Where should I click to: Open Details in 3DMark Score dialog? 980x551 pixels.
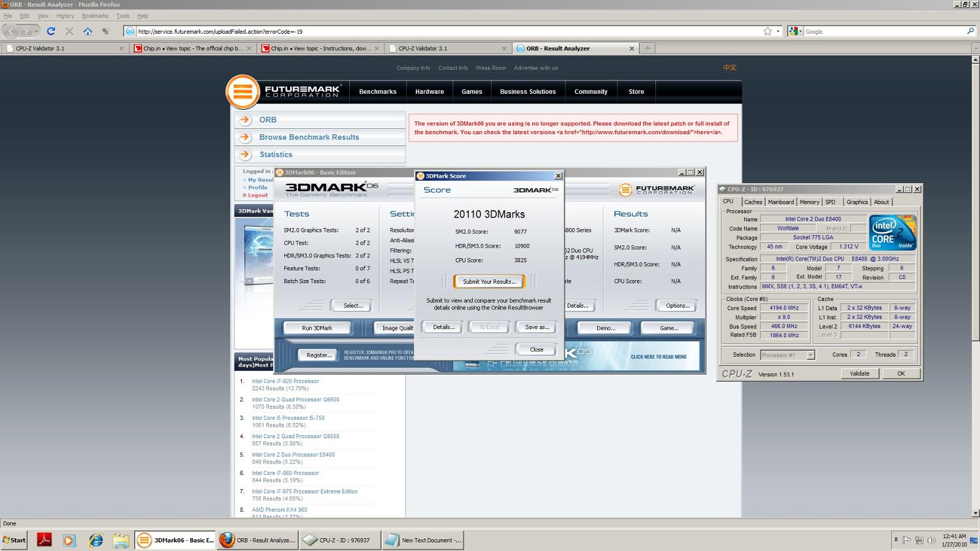coord(443,327)
